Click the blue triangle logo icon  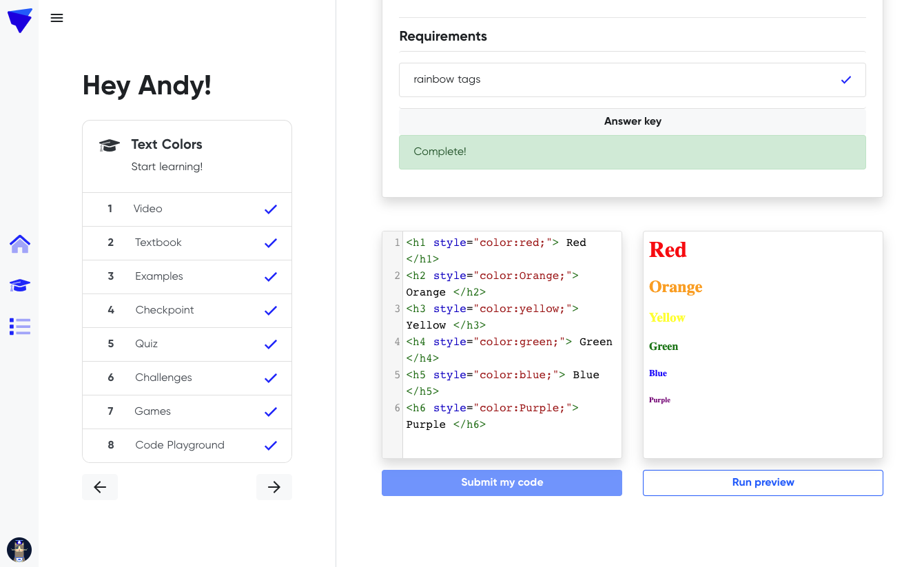point(20,20)
